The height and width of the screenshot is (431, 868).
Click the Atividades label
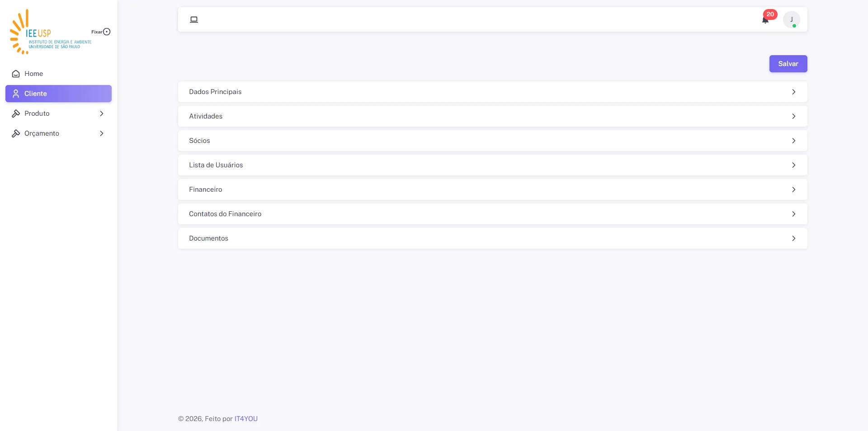click(x=206, y=116)
